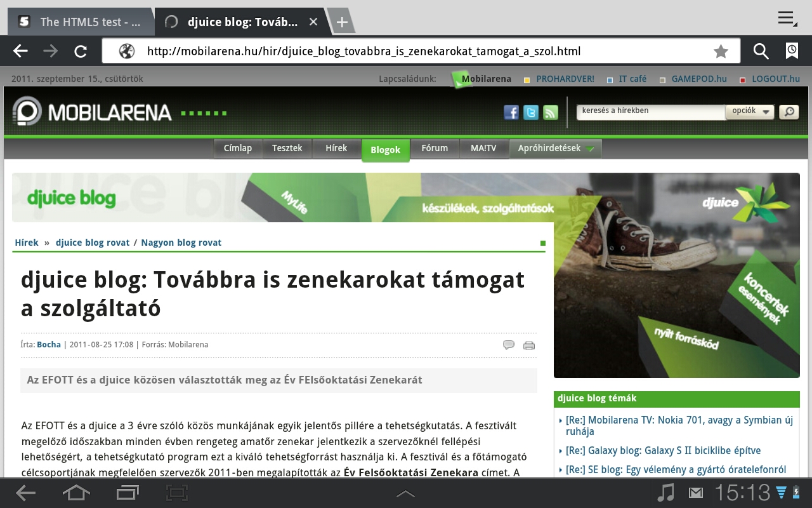This screenshot has width=812, height=508.
Task: Expand the 'opciók' search dropdown
Action: coord(750,111)
